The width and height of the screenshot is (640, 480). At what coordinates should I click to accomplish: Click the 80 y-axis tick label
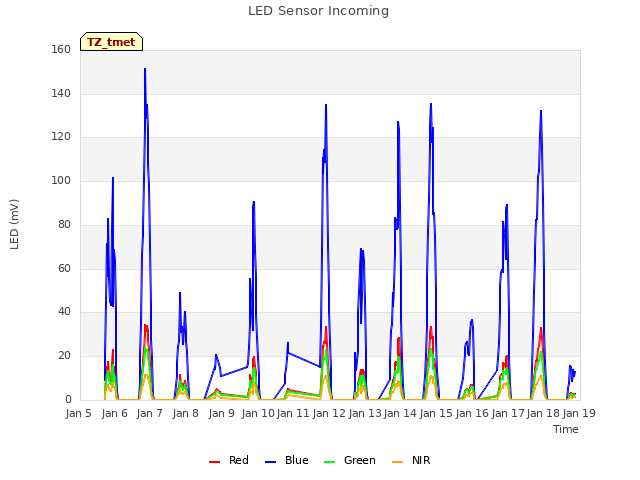point(64,224)
